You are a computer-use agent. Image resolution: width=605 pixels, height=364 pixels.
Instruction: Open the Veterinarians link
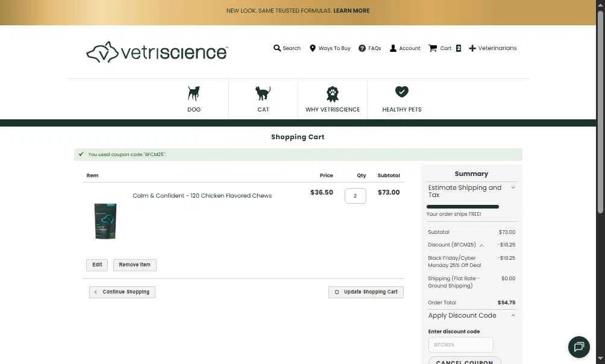pos(497,48)
